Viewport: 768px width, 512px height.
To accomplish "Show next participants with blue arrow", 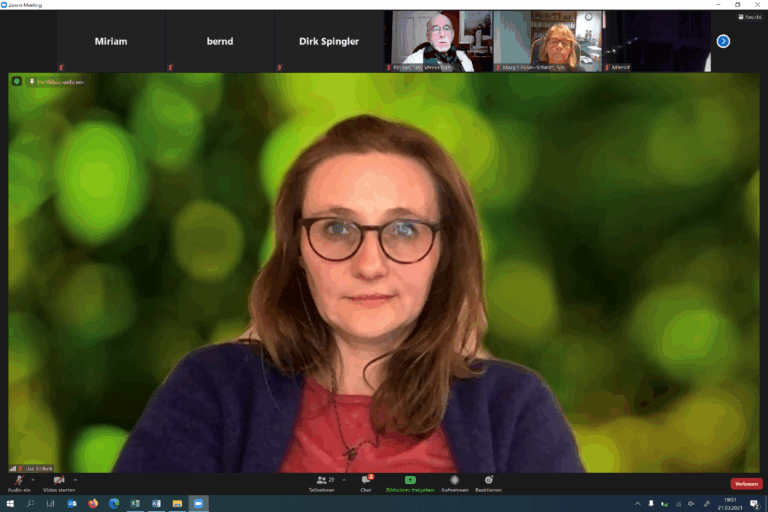I will tap(723, 41).
